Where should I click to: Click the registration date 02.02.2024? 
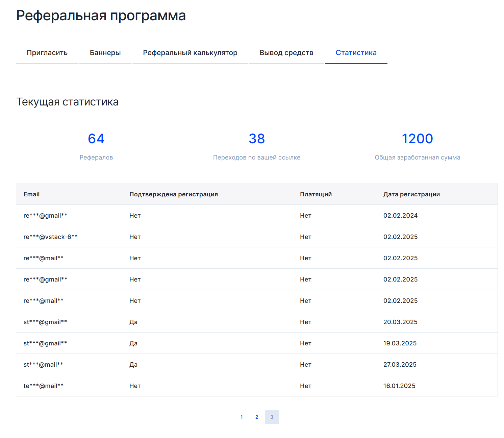point(400,216)
